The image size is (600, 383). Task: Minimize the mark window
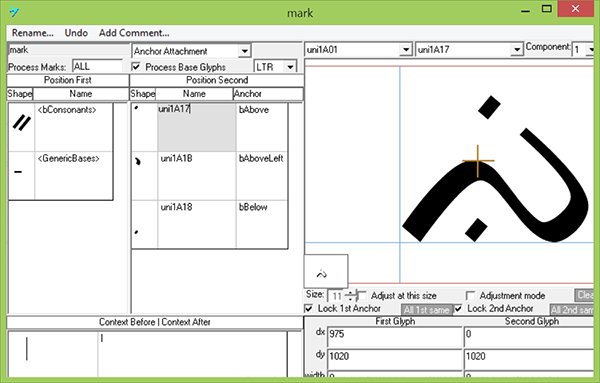pyautogui.click(x=525, y=11)
